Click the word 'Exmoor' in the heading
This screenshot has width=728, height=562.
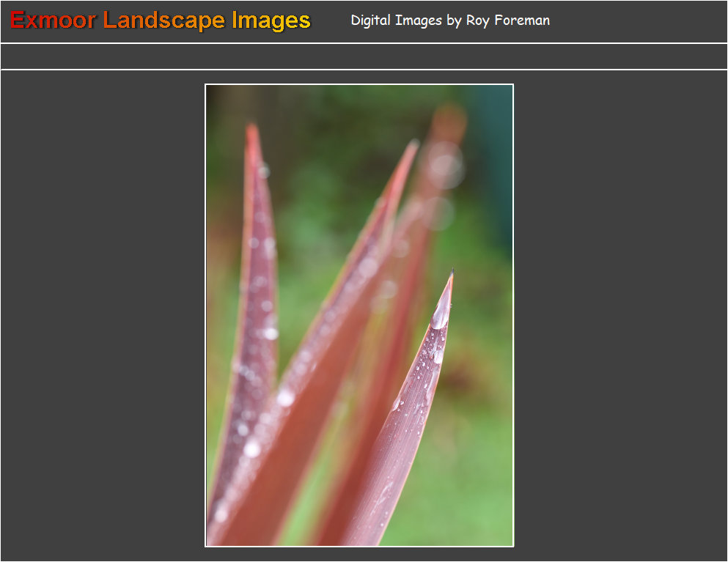tap(53, 21)
